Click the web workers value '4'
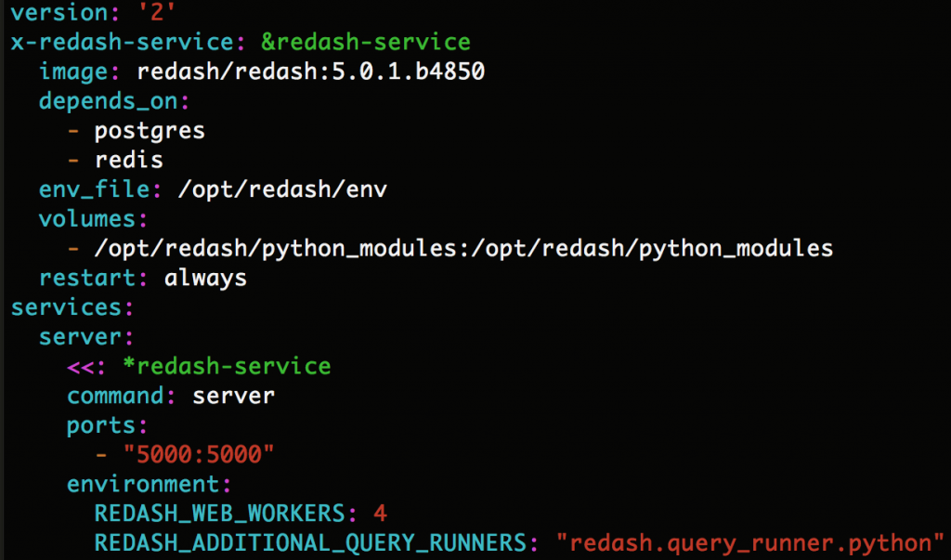Image resolution: width=951 pixels, height=560 pixels. [380, 514]
